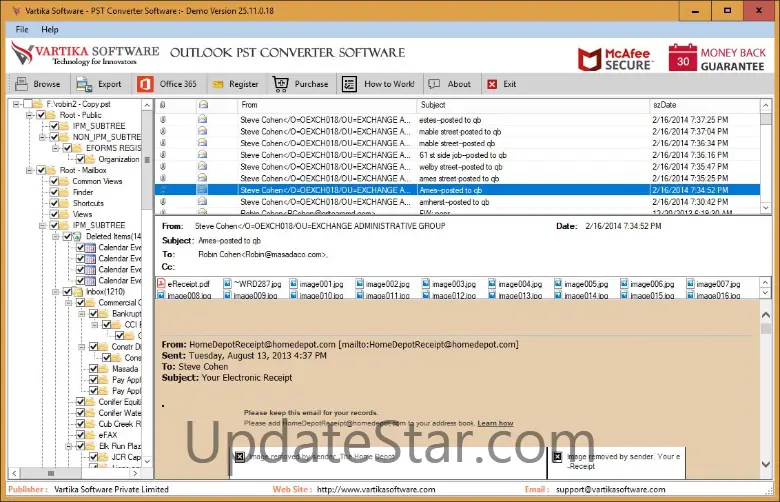780x502 pixels.
Task: Open the Help menu
Action: coord(50,29)
